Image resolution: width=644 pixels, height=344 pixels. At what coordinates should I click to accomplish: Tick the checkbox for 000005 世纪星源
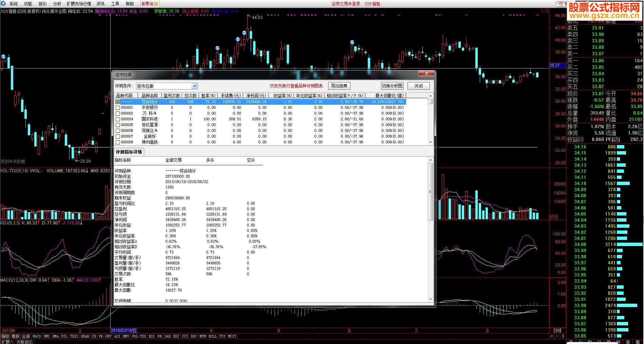pyautogui.click(x=118, y=125)
